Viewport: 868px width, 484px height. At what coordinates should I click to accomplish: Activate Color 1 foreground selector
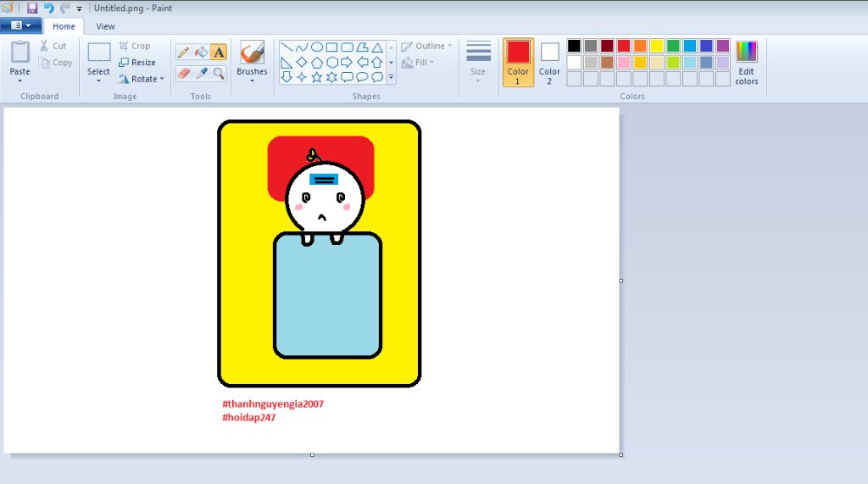pos(518,62)
